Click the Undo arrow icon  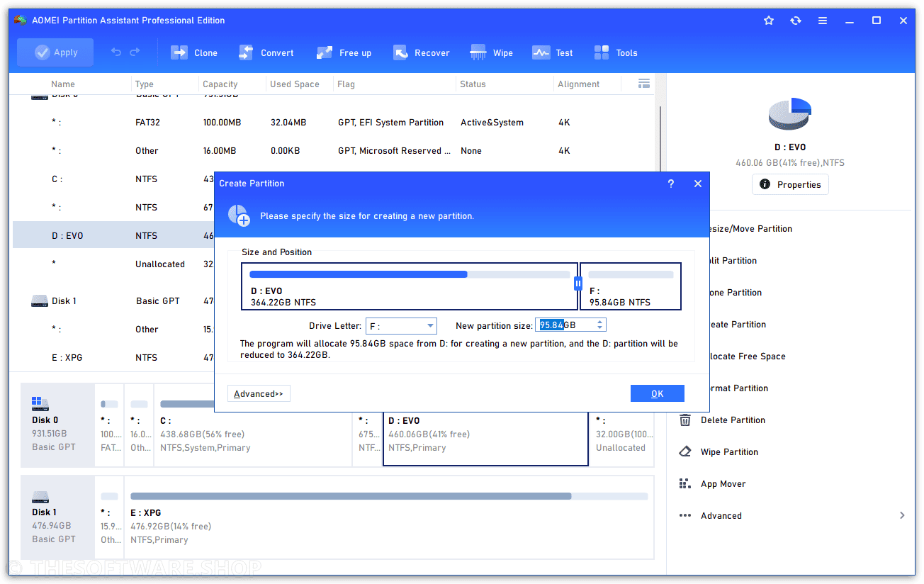pos(116,52)
